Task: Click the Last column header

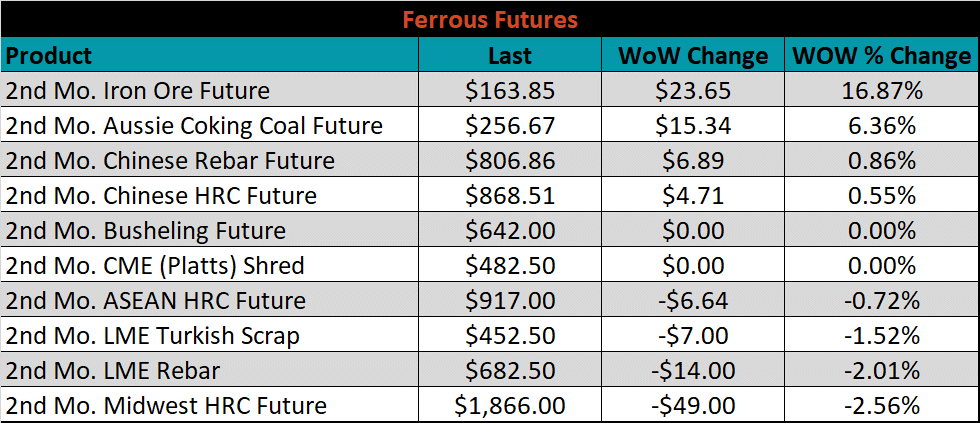Action: click(510, 55)
